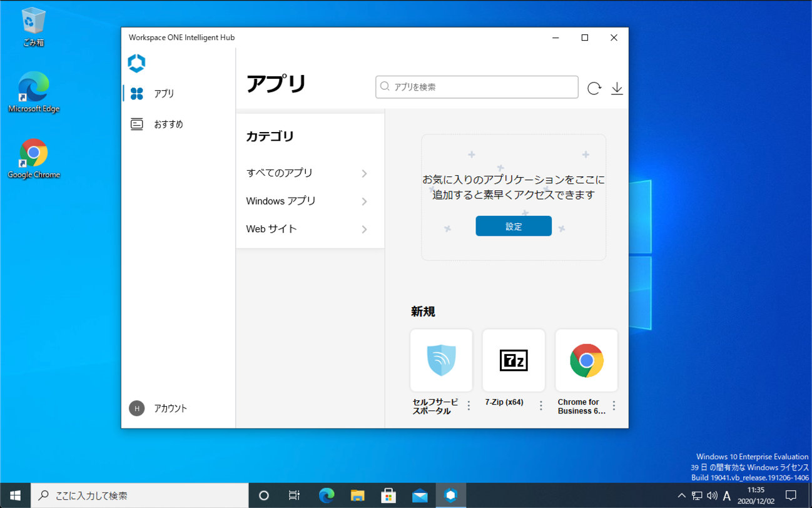Open File Explorer from the taskbar
The height and width of the screenshot is (508, 812).
tap(357, 495)
